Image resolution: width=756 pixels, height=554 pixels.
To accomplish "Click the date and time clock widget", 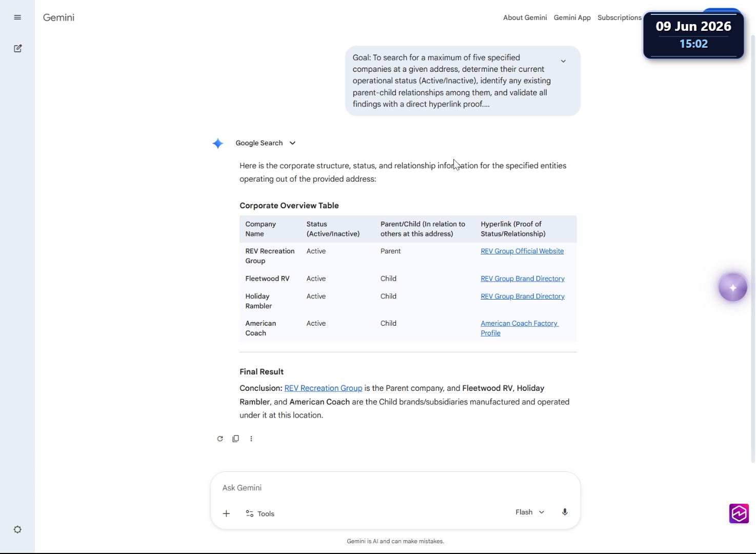I will point(693,35).
